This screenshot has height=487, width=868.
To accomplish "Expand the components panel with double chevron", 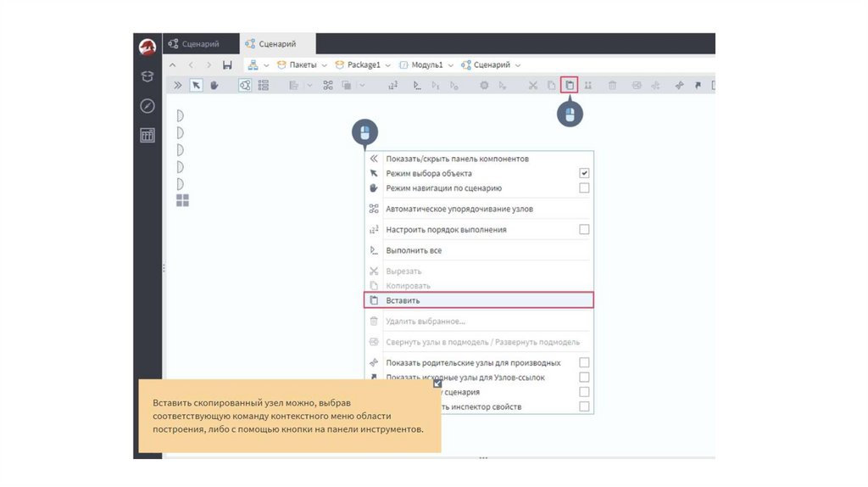I will pyautogui.click(x=177, y=85).
